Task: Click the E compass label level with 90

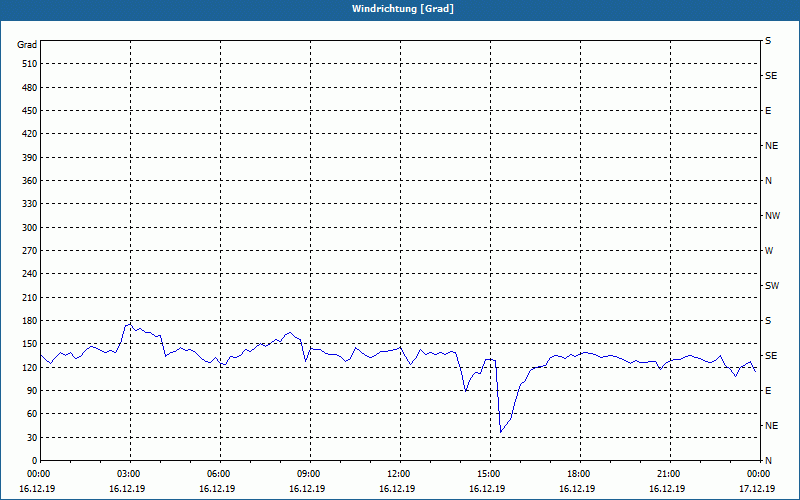Action: pos(768,390)
